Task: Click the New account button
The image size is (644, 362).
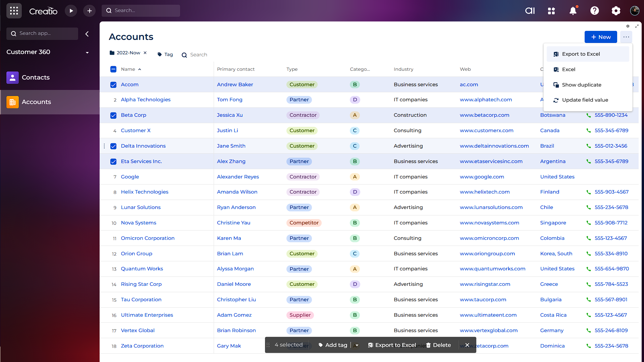Action: 600,37
